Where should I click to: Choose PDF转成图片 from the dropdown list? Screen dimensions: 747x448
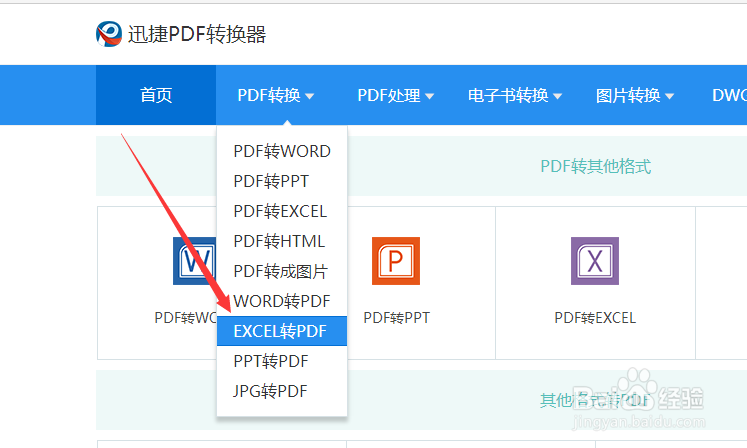tap(282, 271)
